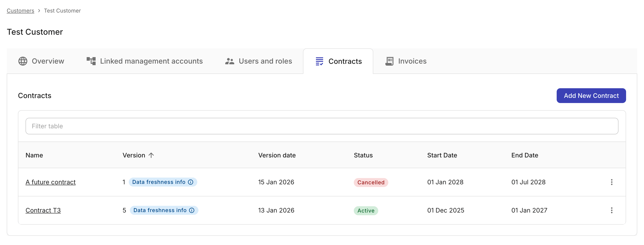Image resolution: width=644 pixels, height=245 pixels.
Task: Sort by the Status column header
Action: pyautogui.click(x=363, y=155)
